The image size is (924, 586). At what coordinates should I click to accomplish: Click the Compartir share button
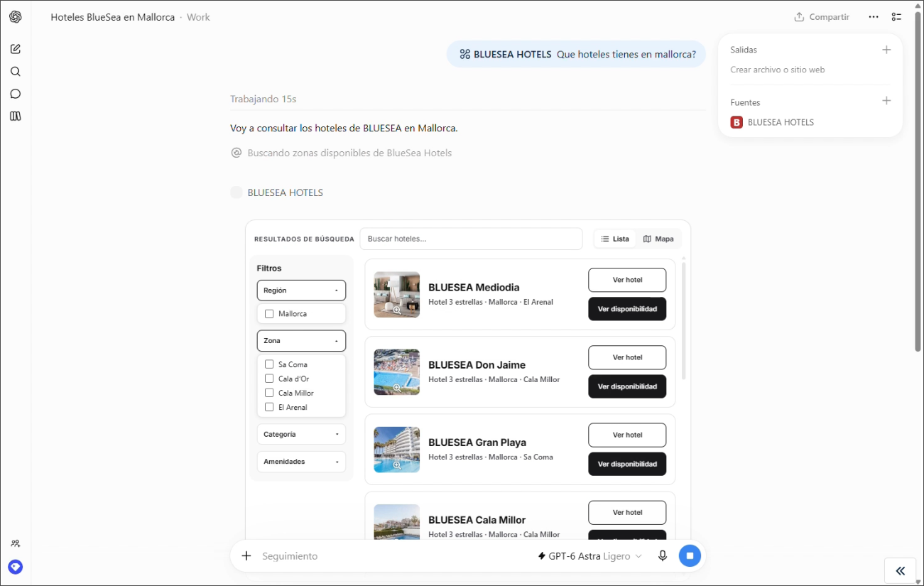click(x=822, y=17)
